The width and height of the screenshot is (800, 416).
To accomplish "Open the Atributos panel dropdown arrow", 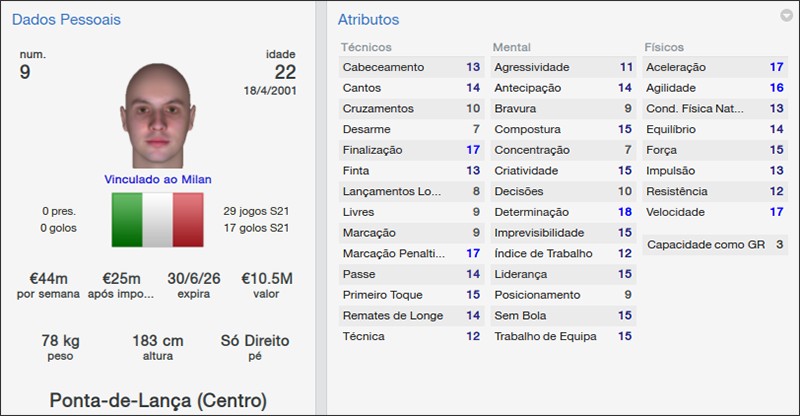I will tap(785, 16).
